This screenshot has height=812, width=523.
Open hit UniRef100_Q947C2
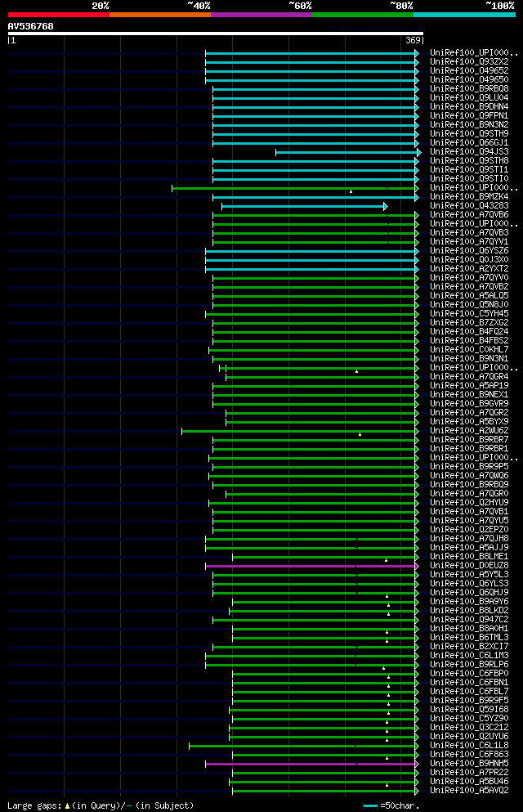469,619
